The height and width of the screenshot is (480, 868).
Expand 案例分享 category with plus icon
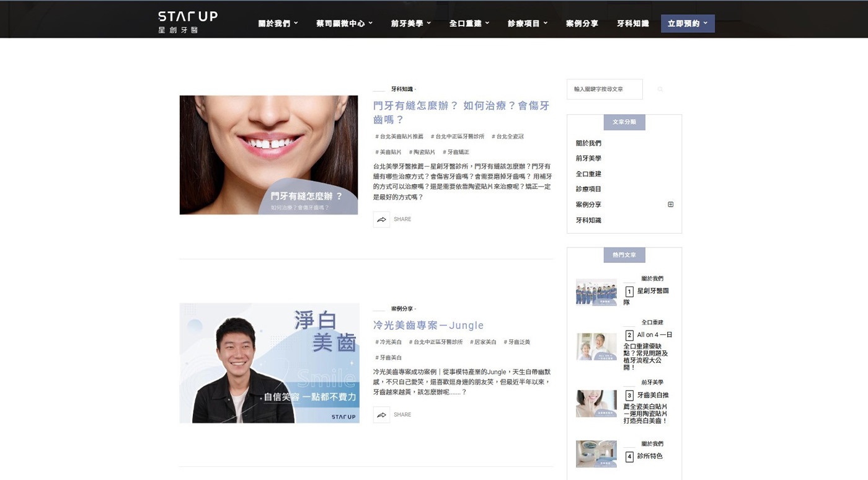670,205
